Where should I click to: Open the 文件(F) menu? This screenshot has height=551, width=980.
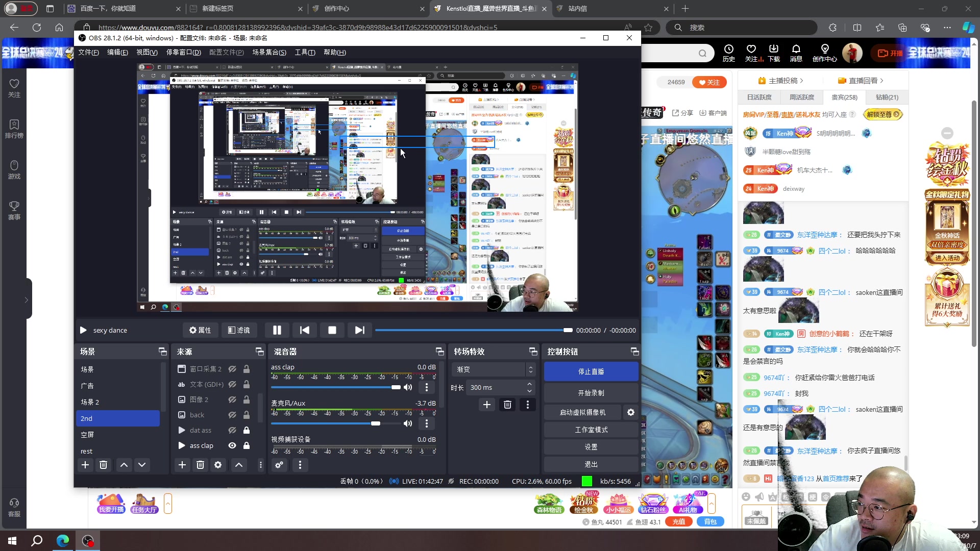88,52
